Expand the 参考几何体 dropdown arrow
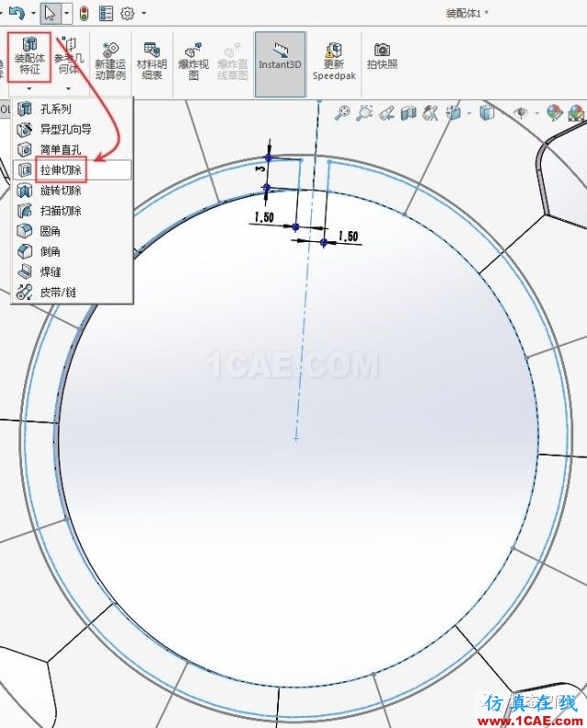 (x=68, y=89)
